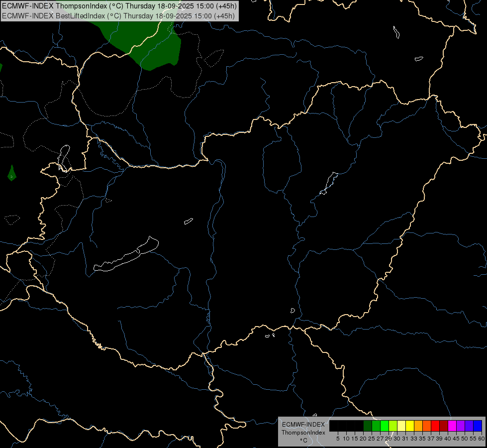487x448 pixels.
Task: Click the legend scale value '25'
Action: pyautogui.click(x=372, y=439)
